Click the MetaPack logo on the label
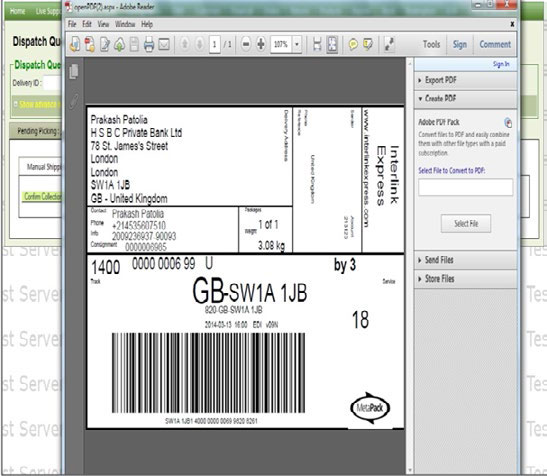 (370, 408)
